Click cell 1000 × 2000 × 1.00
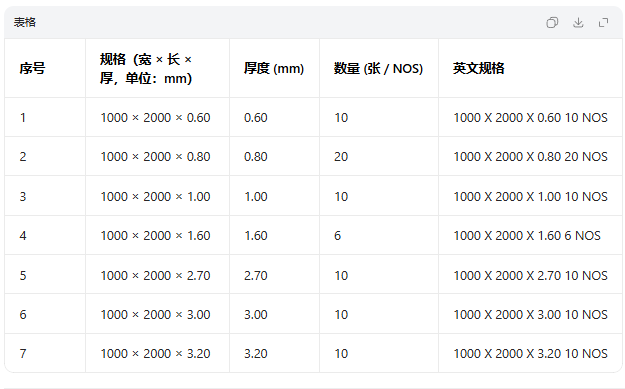This screenshot has height=389, width=625. (155, 196)
